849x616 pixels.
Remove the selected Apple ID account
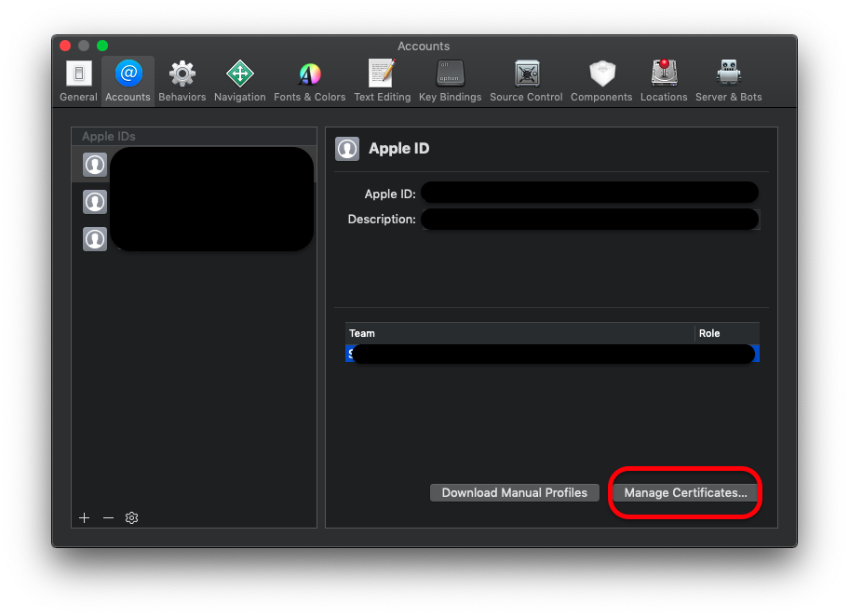(x=108, y=518)
